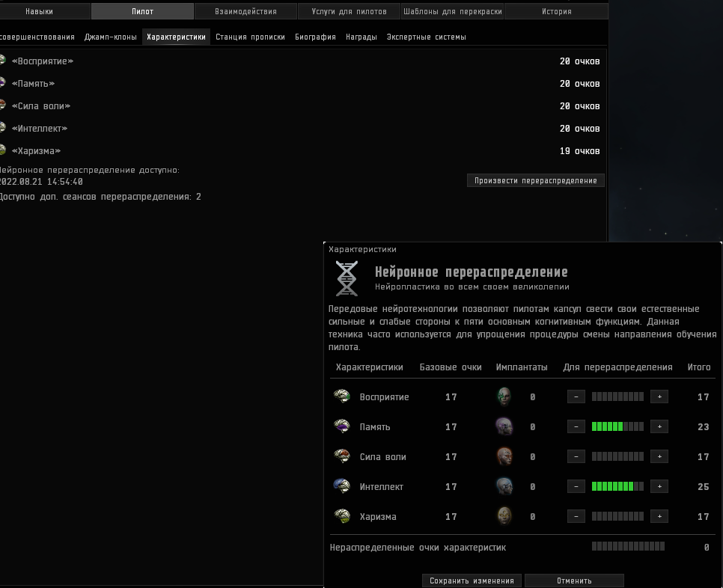Select the «Восприятие» 20 очков row
Viewport: 723px width, 588px height.
(302, 61)
